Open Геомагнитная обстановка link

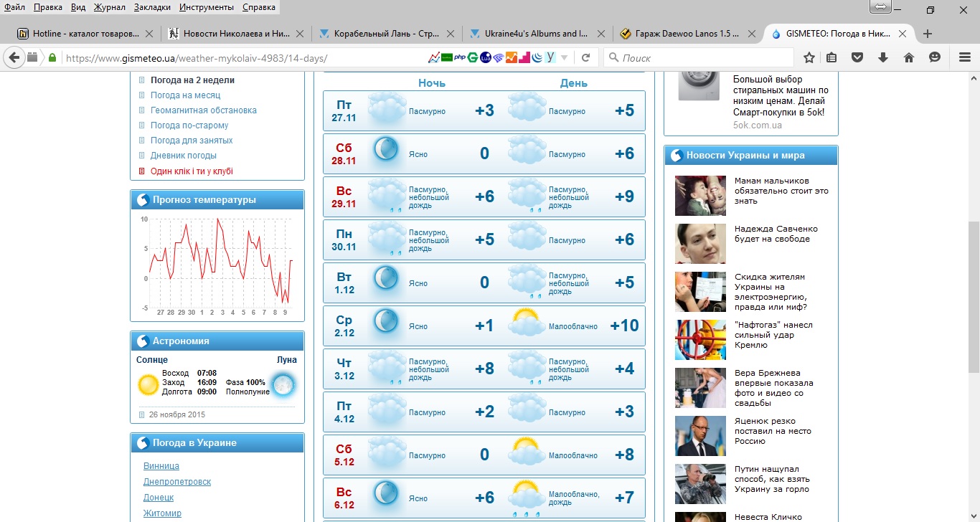click(x=203, y=110)
